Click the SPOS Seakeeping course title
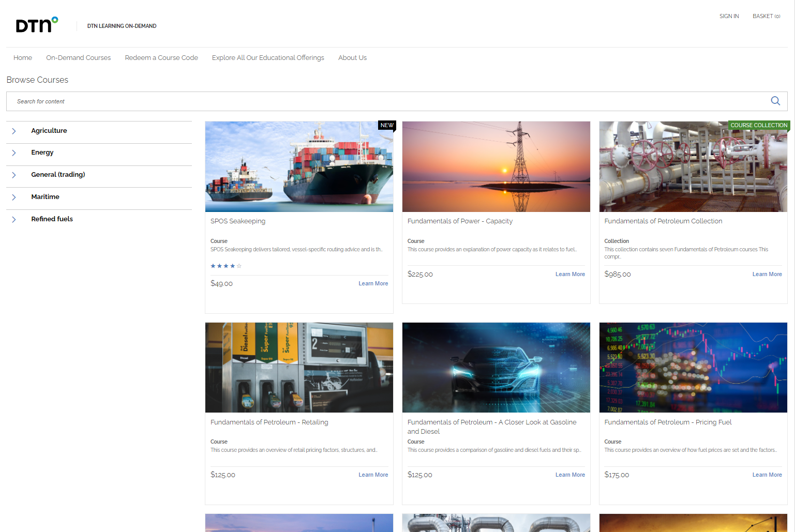795x532 pixels. coord(238,221)
